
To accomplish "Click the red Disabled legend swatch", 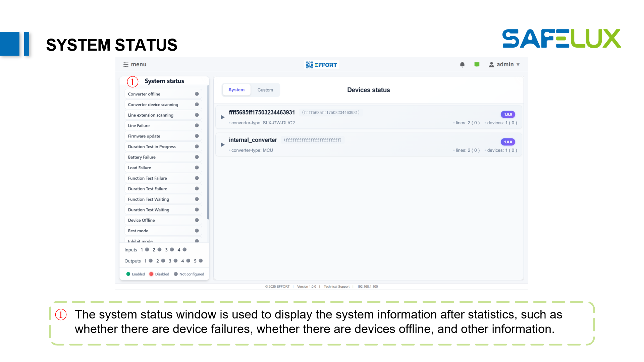I will pos(151,274).
